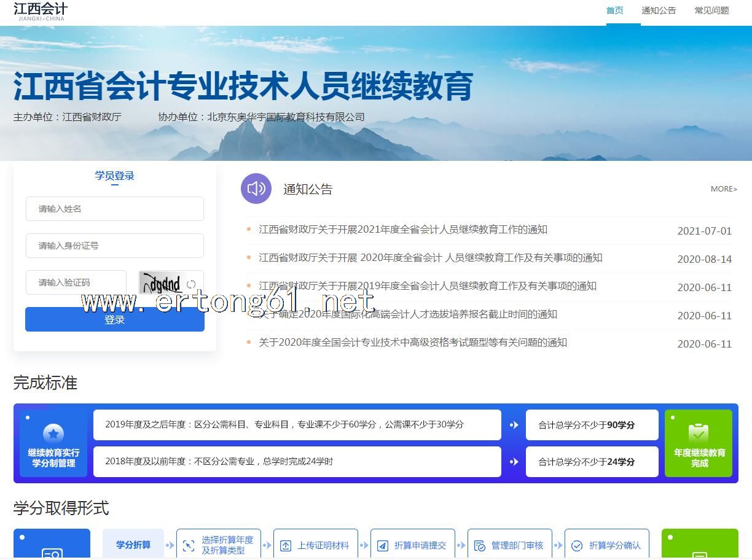Expand announcements with MORE> link
The image size is (752, 560).
[723, 189]
